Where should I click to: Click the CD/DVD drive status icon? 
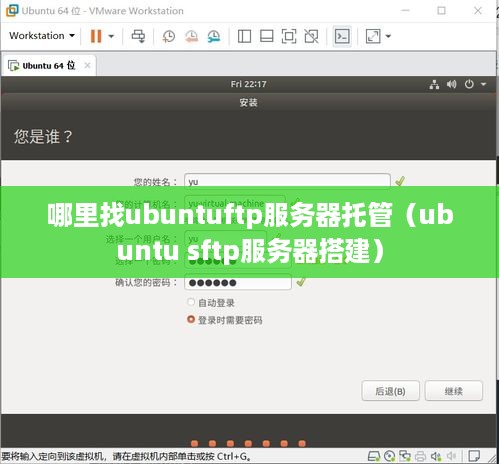coord(389,456)
